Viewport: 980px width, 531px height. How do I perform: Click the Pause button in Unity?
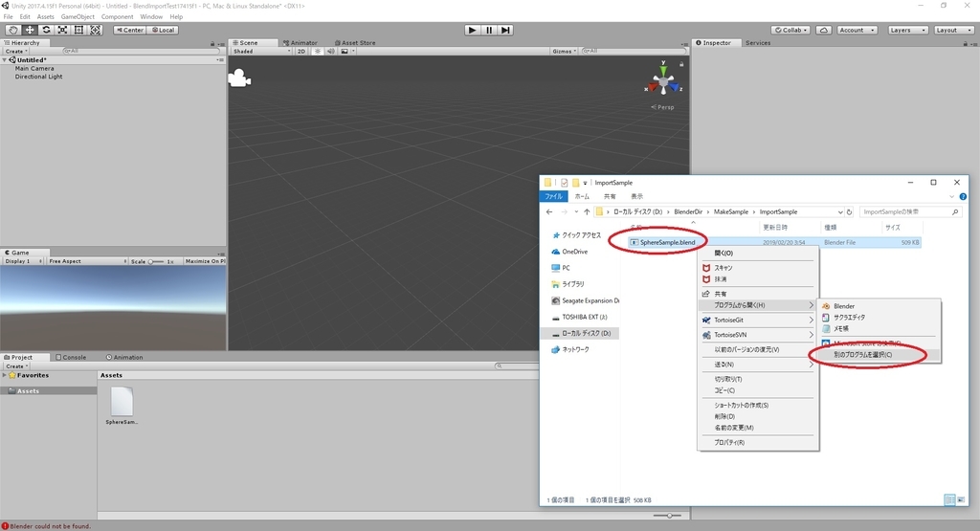[489, 30]
